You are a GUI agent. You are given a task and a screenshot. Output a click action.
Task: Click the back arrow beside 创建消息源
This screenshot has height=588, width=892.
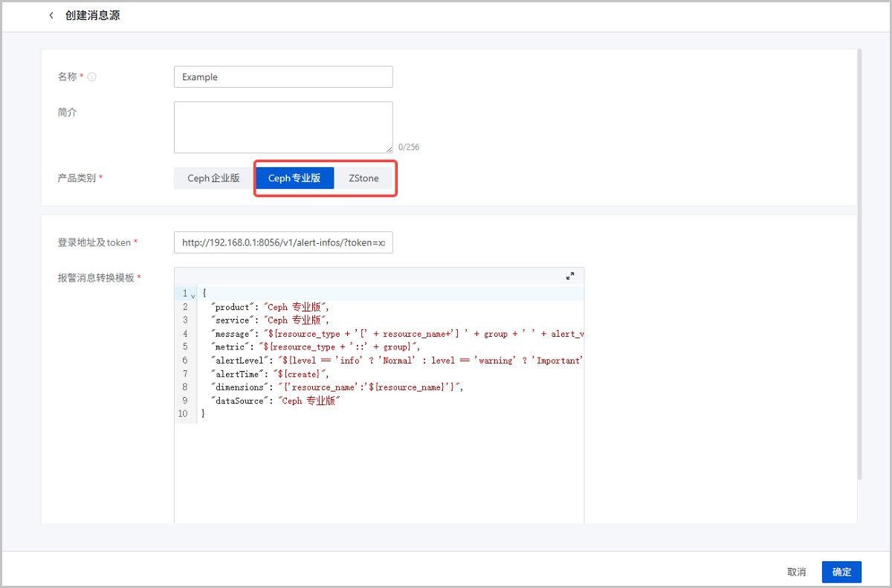tap(51, 16)
